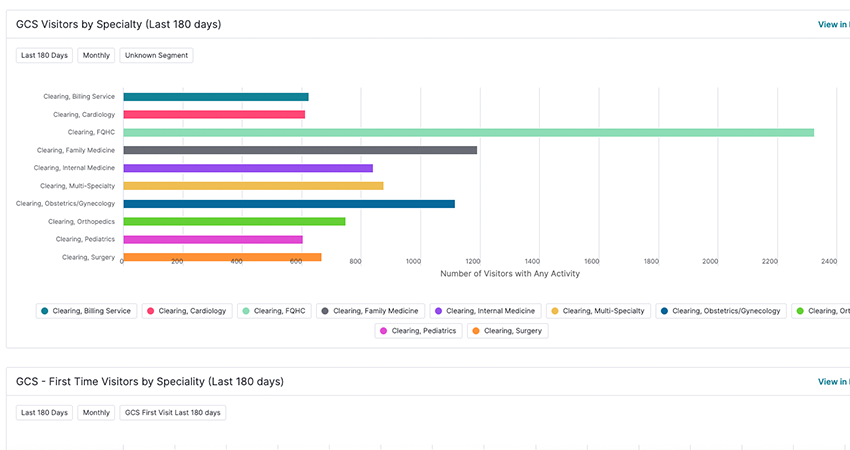Open View in link for GCS Visitors chart
The image size is (850, 450).
point(833,24)
